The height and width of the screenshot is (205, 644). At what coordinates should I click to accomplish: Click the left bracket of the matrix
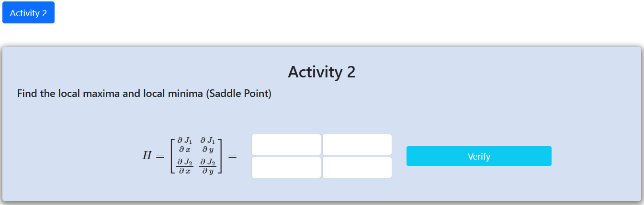(172, 156)
